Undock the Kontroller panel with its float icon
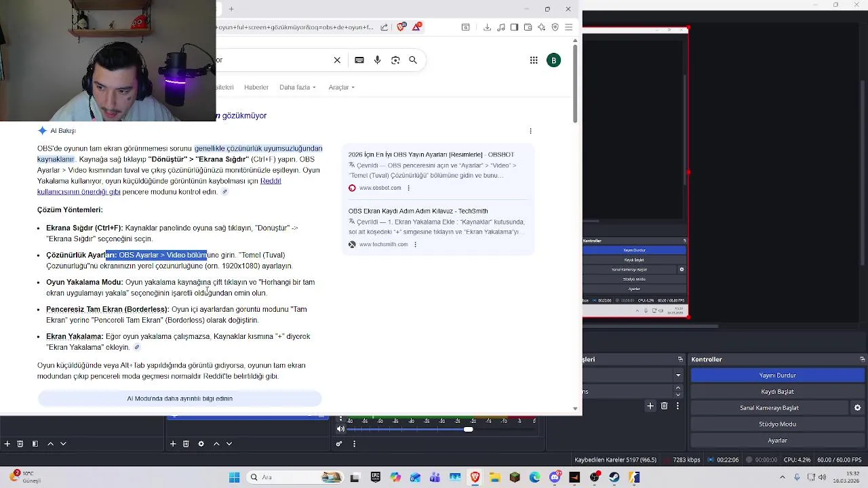Viewport: 868px width, 488px height. (863, 359)
